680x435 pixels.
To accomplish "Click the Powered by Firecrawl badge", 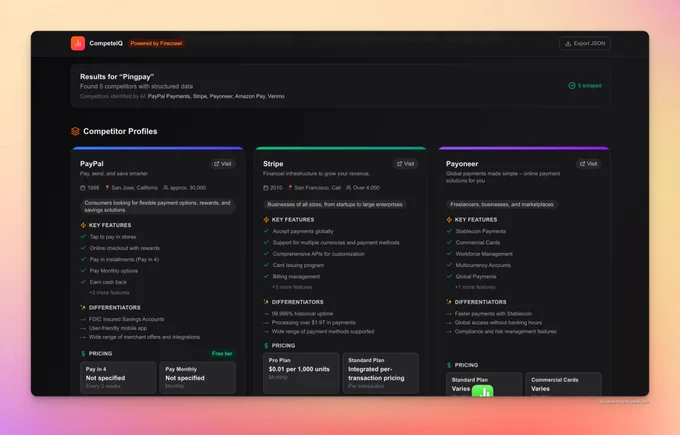I will [x=156, y=43].
